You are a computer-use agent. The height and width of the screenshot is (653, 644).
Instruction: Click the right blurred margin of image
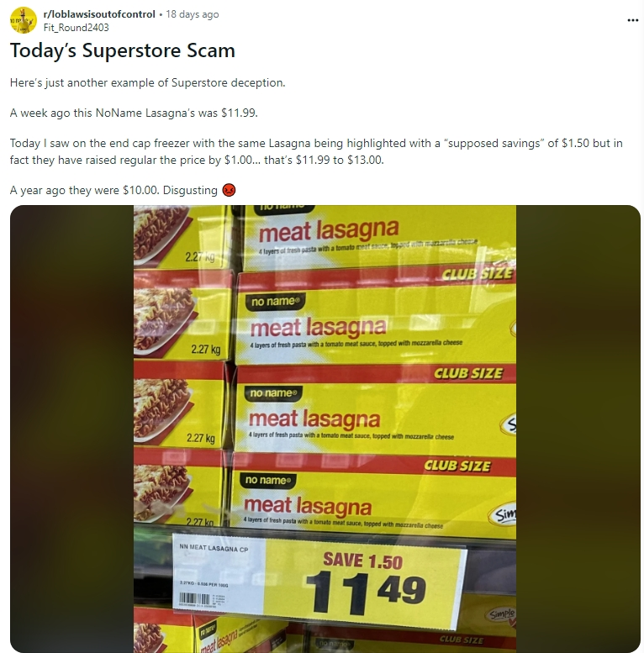point(578,429)
